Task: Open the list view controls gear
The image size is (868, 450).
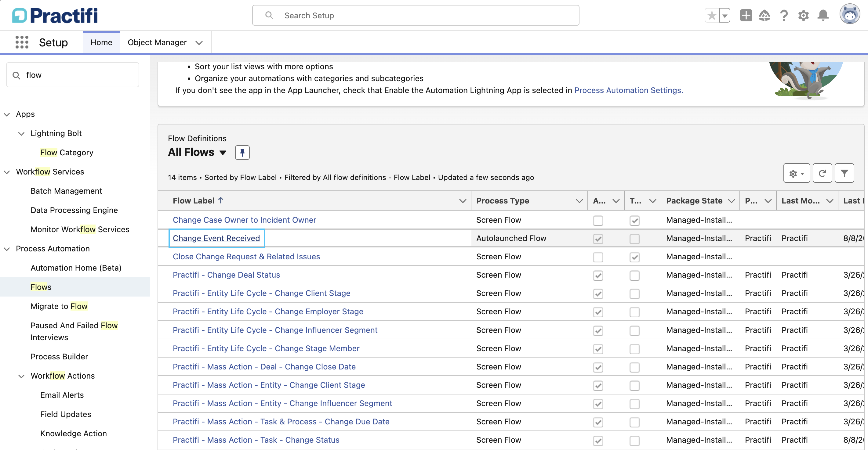Action: (x=797, y=173)
